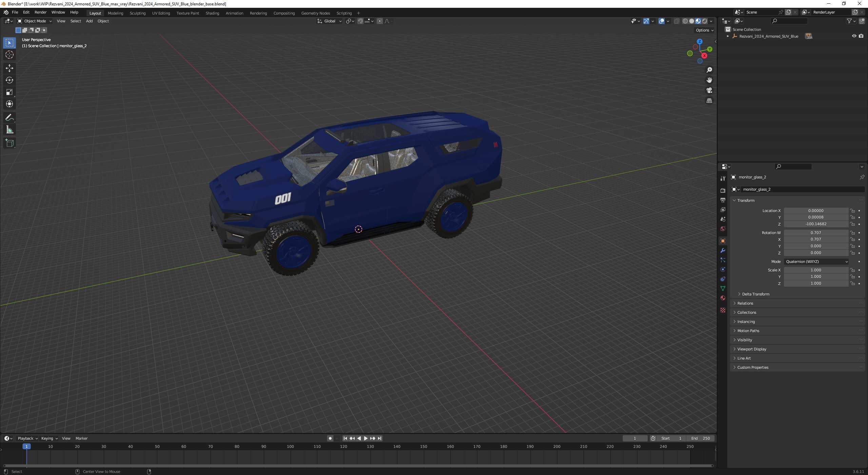Open the File menu

[x=15, y=12]
